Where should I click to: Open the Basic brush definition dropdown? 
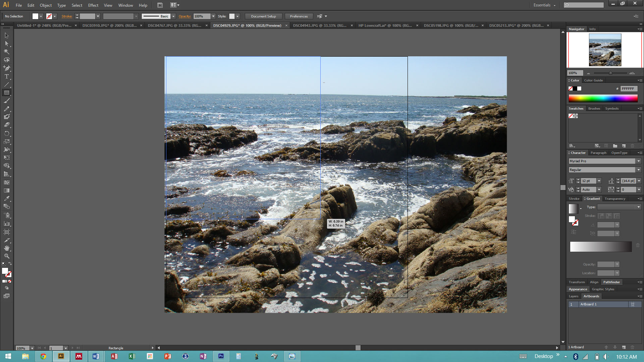tap(173, 16)
